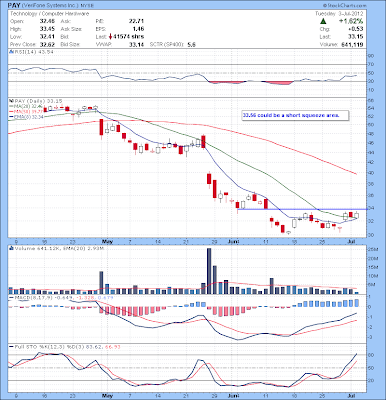Image resolution: width=386 pixels, height=400 pixels.
Task: Click the Chg value +0.53
Action: tap(356, 29)
